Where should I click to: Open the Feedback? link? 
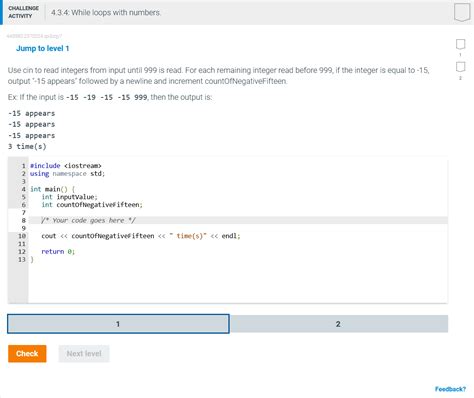[x=450, y=389]
